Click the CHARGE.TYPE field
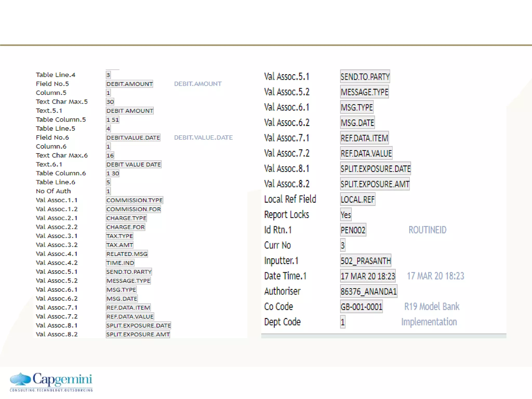This screenshot has height=399, width=532. click(126, 218)
